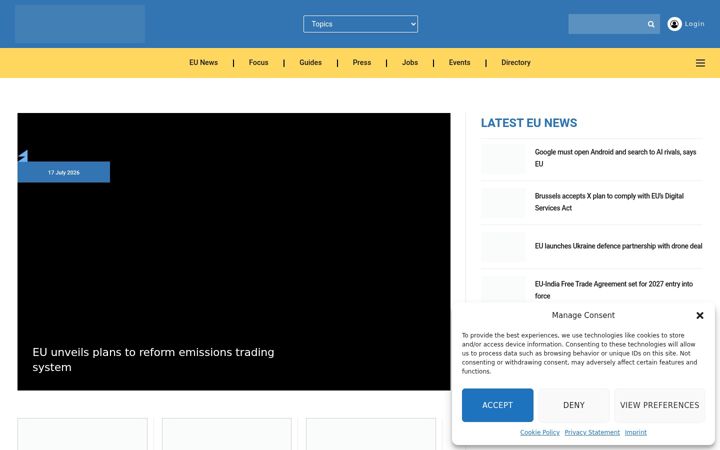Open the Topics dropdown

coord(360,24)
